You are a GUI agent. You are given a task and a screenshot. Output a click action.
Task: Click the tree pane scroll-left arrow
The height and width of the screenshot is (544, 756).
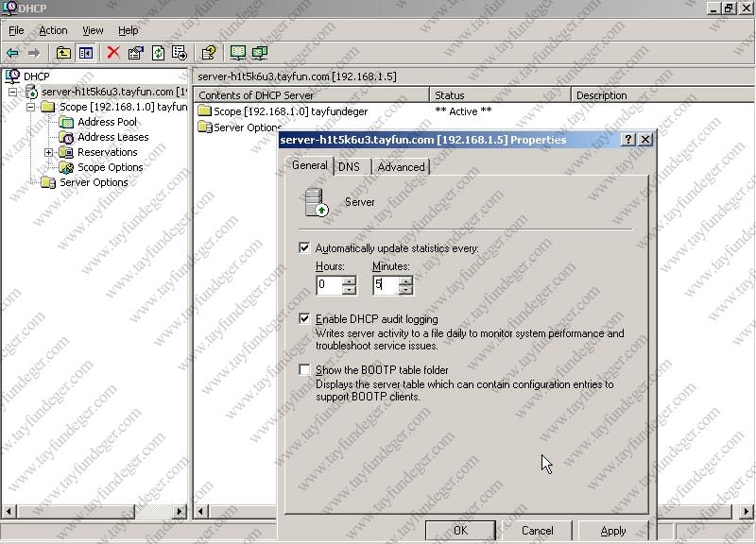tap(9, 511)
